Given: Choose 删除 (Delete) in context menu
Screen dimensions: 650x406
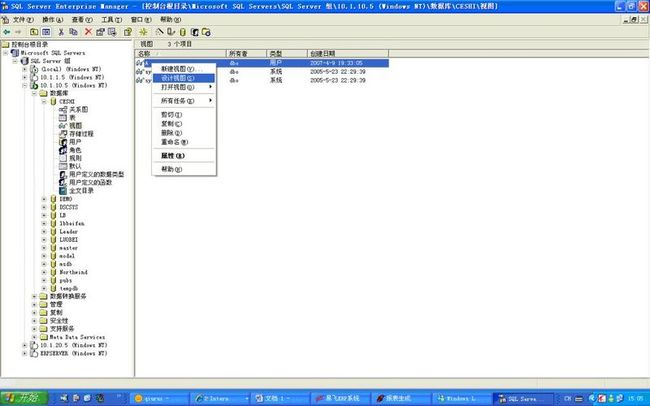Looking at the screenshot, I should pyautogui.click(x=184, y=133).
